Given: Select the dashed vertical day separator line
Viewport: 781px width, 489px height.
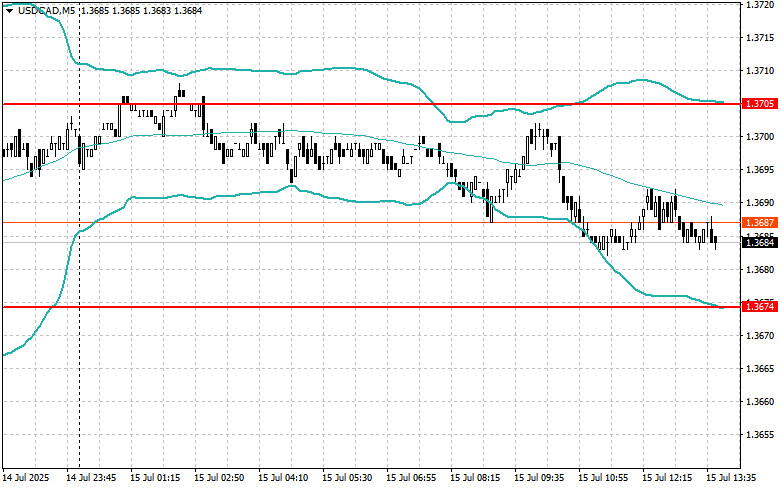Looking at the screenshot, I should click(x=80, y=234).
